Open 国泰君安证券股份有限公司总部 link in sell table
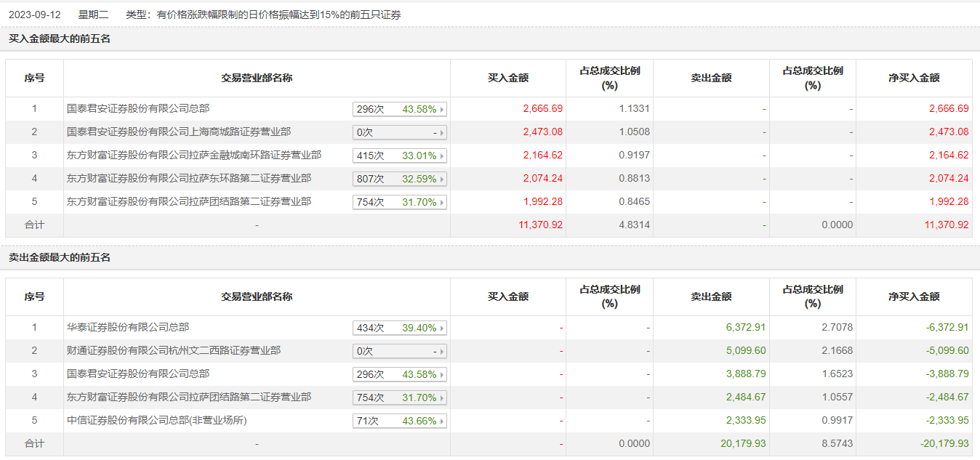Image resolution: width=980 pixels, height=460 pixels. point(138,374)
